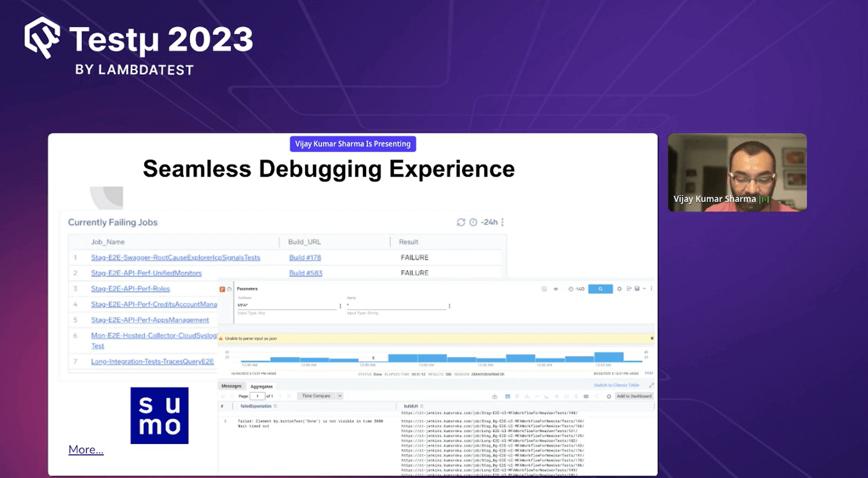Open the search history clock icon beside Parameters
868x478 pixels.
229,289
